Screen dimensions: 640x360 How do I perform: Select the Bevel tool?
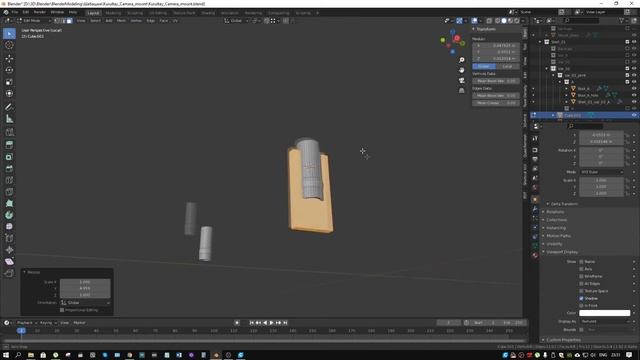pos(9,169)
